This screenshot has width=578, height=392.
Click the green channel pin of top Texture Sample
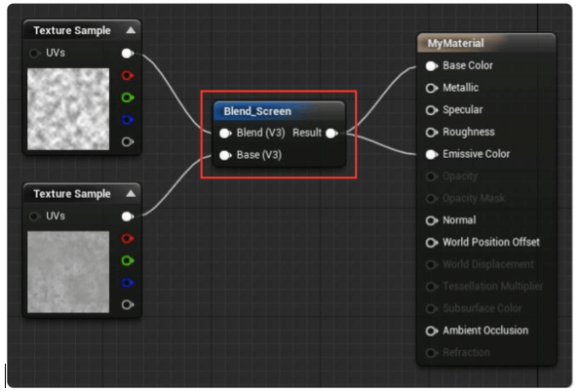[128, 98]
